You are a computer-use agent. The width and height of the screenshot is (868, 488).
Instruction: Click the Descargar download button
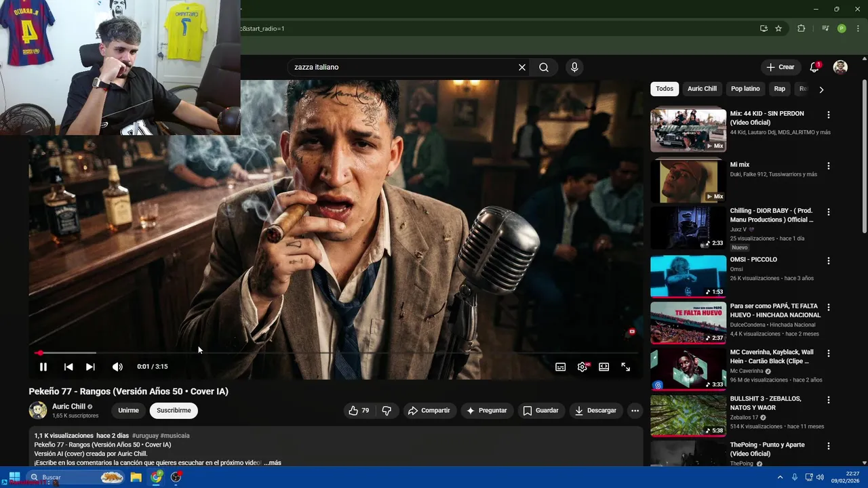click(x=595, y=411)
